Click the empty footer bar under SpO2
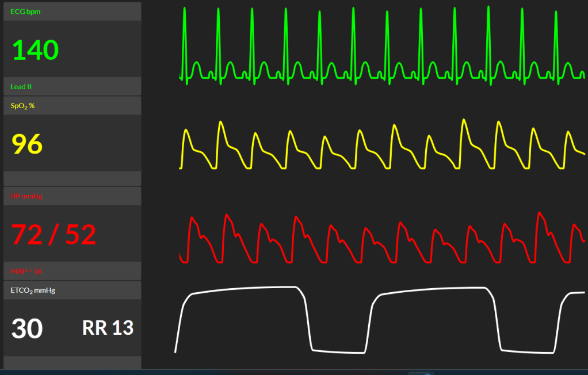Viewport: 588px width, 375px height. click(x=72, y=178)
